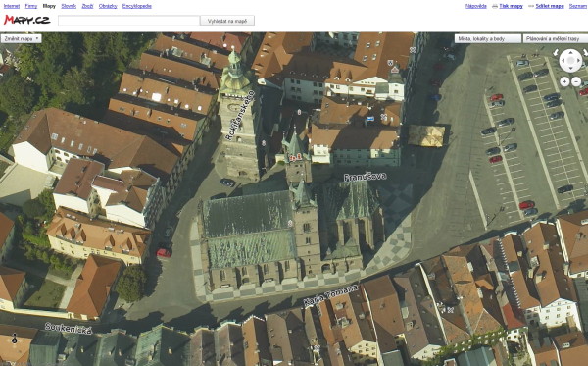This screenshot has height=366, width=588.
Task: Open the Internet tab link
Action: [12, 6]
